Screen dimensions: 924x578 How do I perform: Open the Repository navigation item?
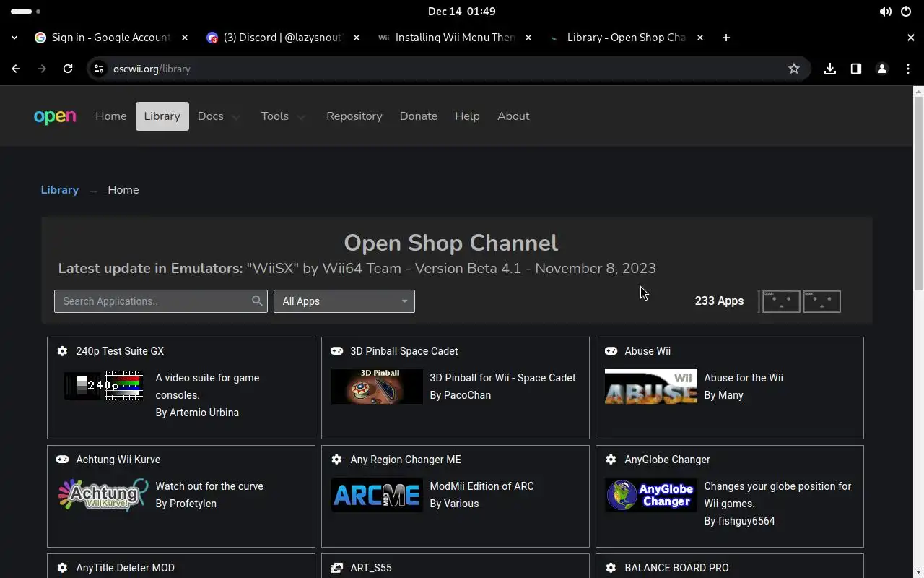[354, 116]
